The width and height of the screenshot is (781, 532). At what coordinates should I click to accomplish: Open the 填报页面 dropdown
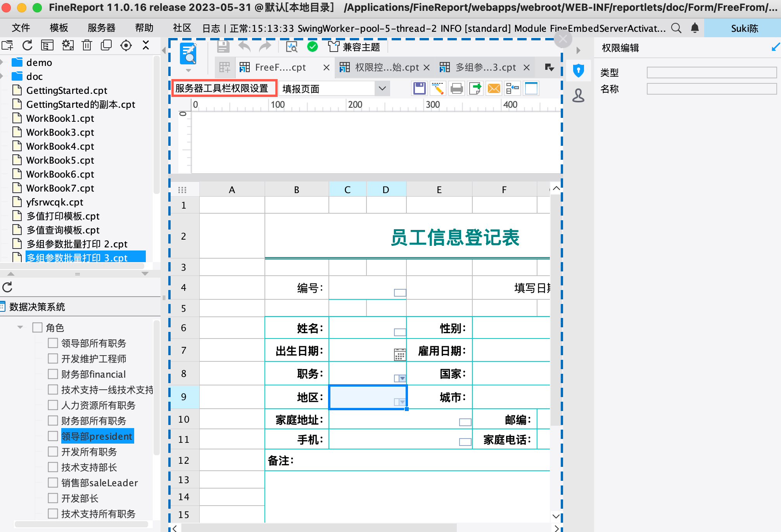[x=382, y=89]
